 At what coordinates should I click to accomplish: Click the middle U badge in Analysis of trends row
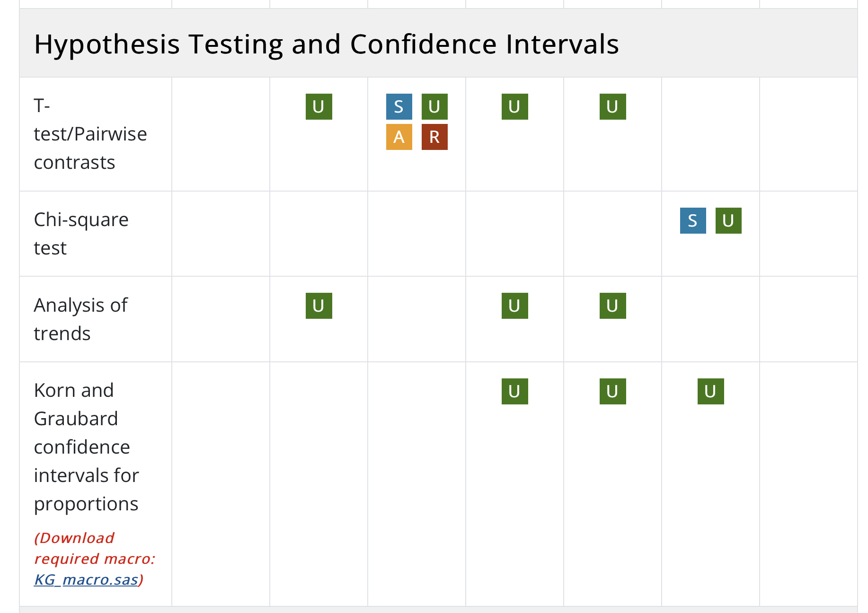click(514, 306)
